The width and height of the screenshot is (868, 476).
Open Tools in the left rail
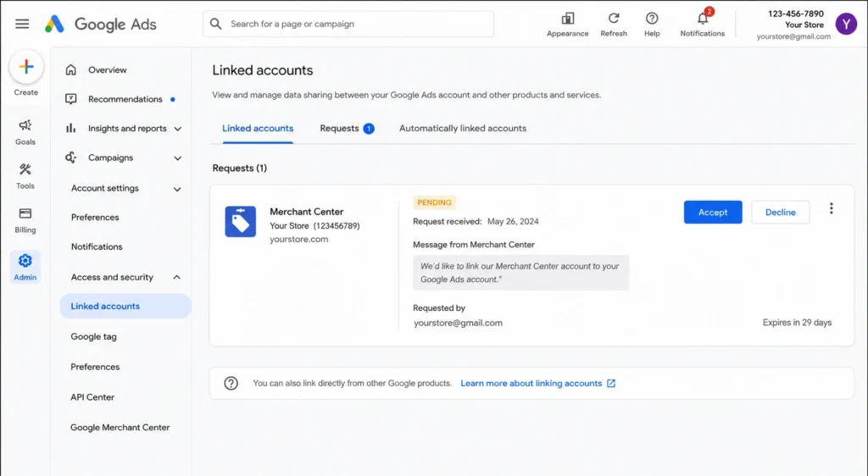pos(25,176)
